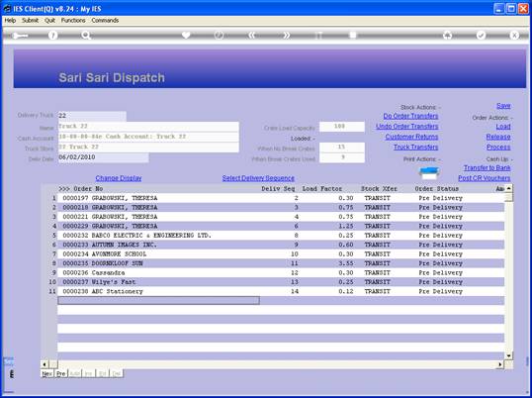This screenshot has width=532, height=398.
Task: Select order 0000236 Cassandra row
Action: click(281, 272)
